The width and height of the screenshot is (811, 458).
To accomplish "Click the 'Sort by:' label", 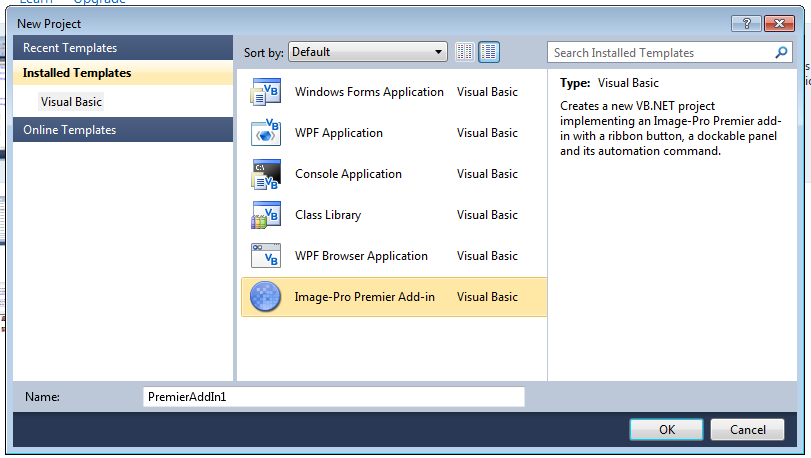I will (x=264, y=53).
